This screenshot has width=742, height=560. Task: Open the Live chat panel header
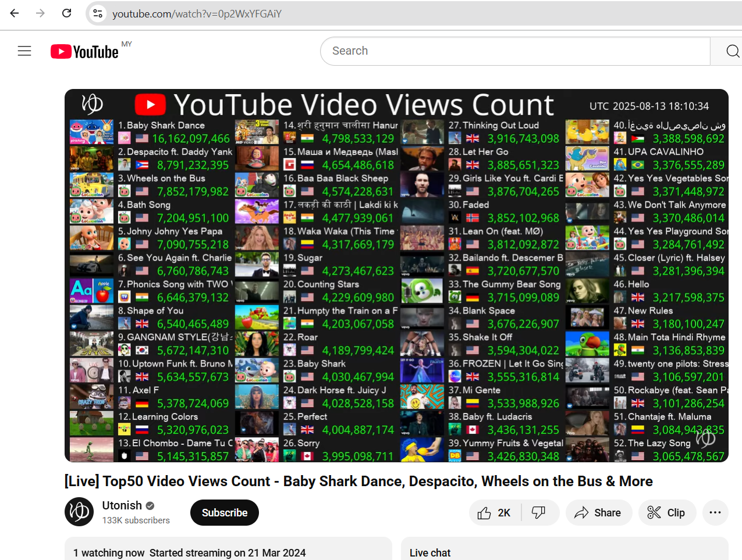[x=430, y=552]
